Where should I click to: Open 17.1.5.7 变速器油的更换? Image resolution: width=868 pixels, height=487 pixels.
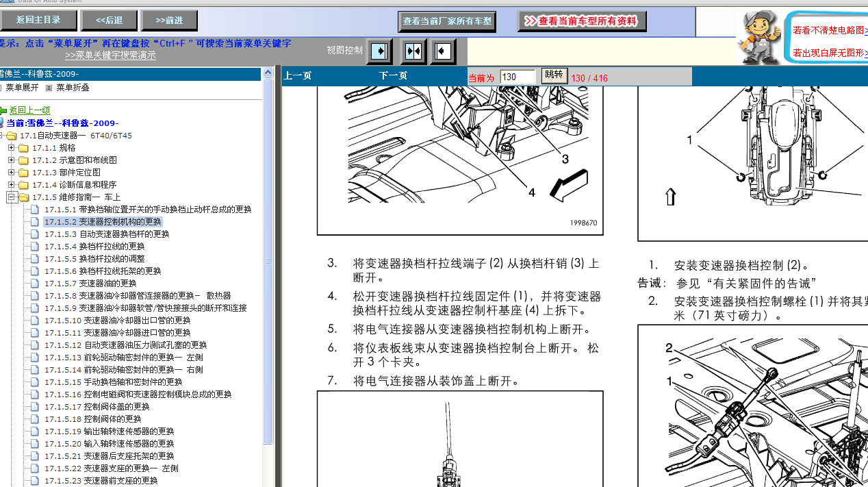pos(90,284)
